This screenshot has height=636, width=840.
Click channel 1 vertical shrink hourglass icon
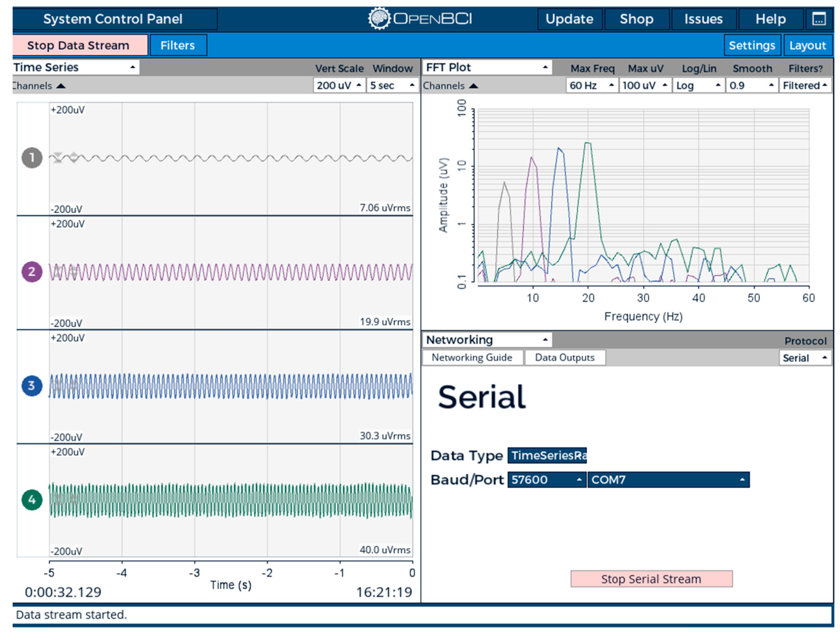58,158
